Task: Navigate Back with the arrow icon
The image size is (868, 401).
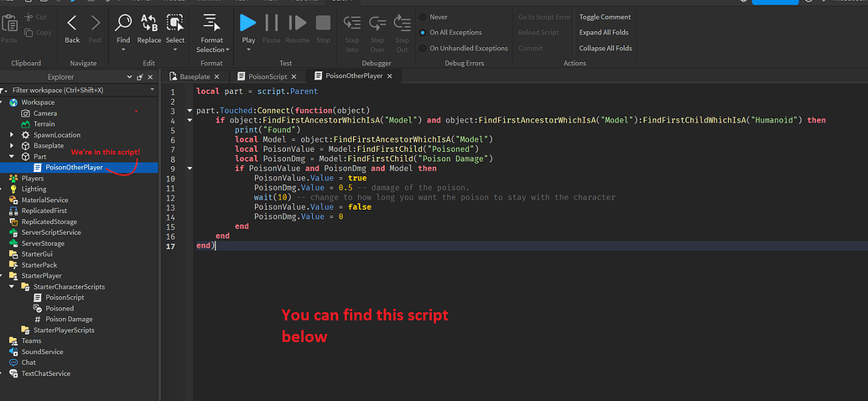Action: [x=72, y=23]
